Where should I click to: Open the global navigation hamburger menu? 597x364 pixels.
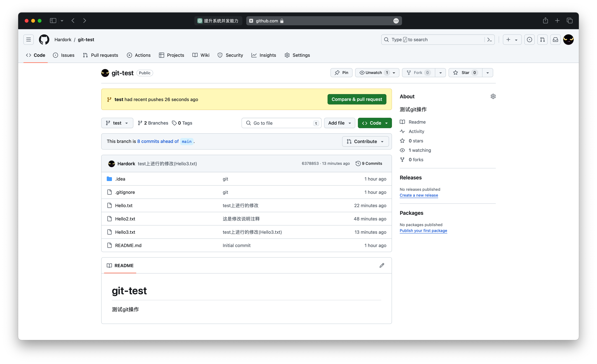29,39
